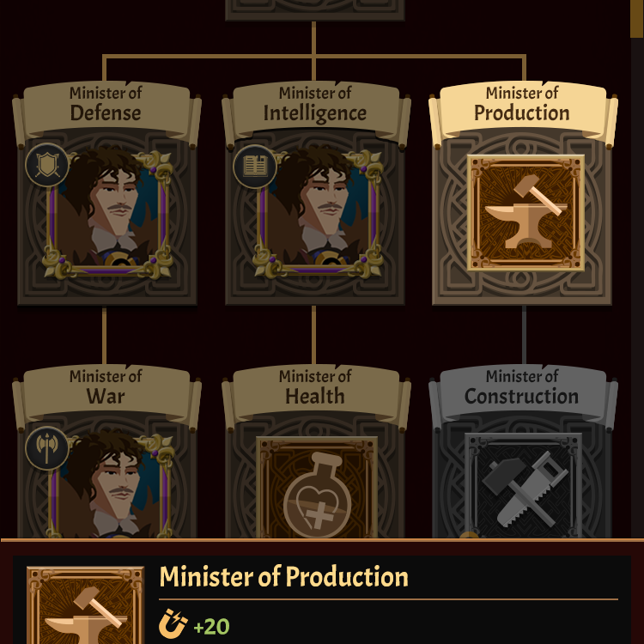Click the locked Minister of Construction banner
Viewport: 644px width, 644px height.
tap(523, 393)
